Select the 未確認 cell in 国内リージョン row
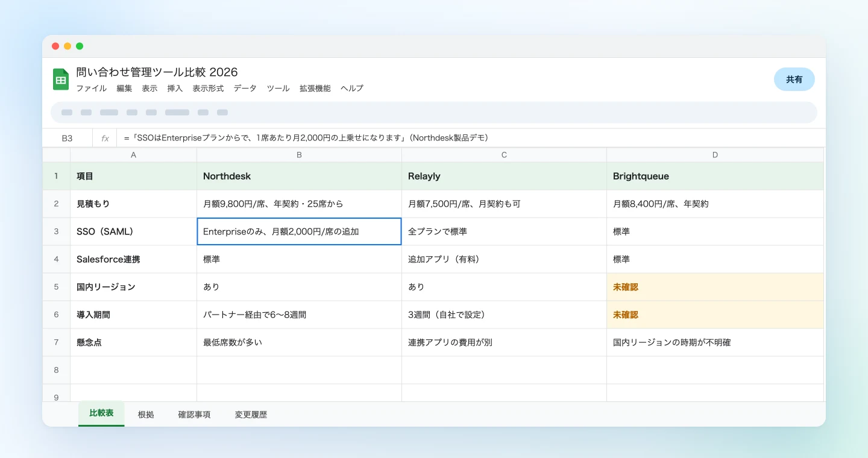 point(715,287)
